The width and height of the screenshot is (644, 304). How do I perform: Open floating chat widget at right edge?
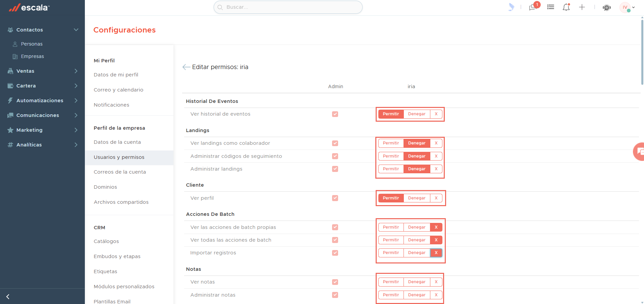[x=639, y=151]
